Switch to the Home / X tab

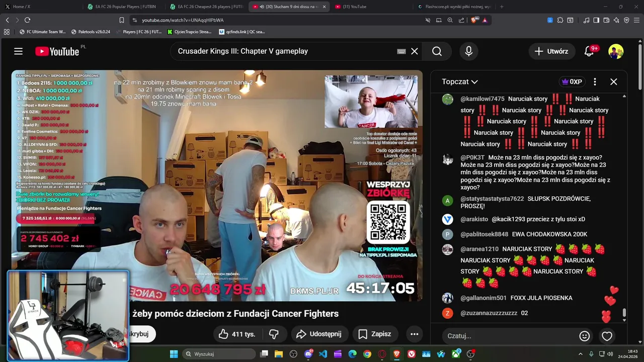click(40, 7)
